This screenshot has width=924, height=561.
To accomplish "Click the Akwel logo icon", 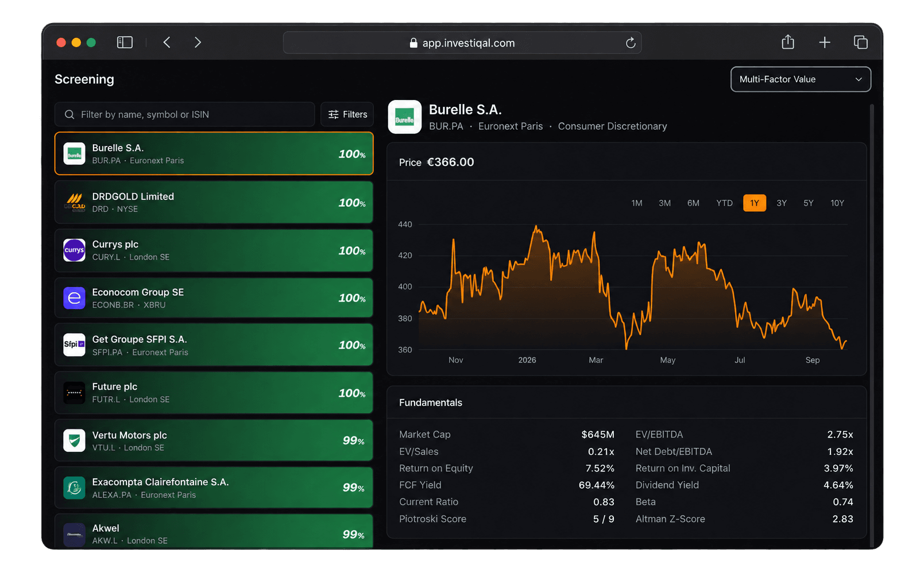I will pyautogui.click(x=74, y=535).
